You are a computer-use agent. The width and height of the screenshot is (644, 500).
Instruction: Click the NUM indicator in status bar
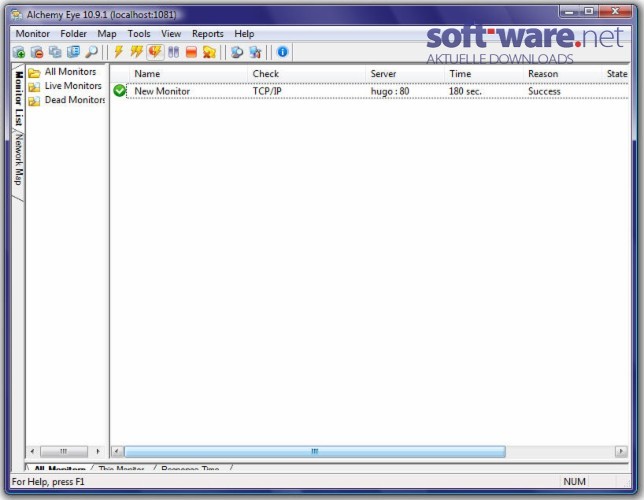(x=574, y=482)
